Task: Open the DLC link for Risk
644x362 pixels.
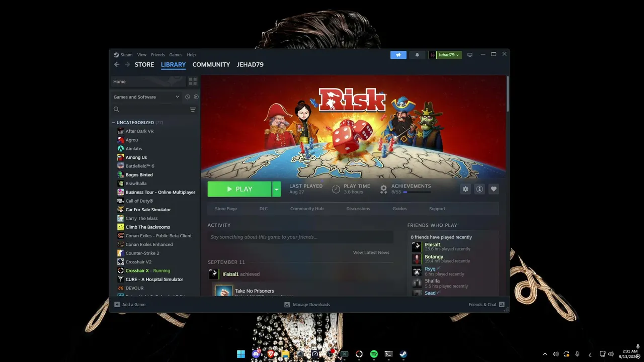Action: (x=264, y=209)
